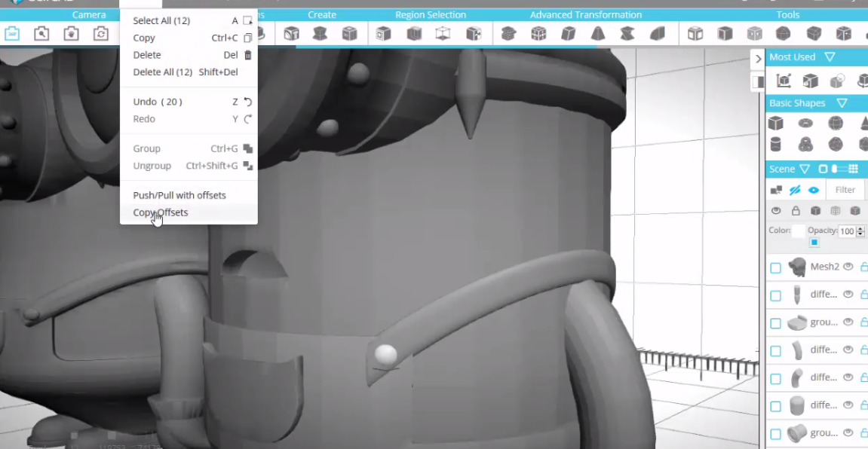Select the Camera rotate/orbit tool
The height and width of the screenshot is (449, 868).
pos(101,35)
